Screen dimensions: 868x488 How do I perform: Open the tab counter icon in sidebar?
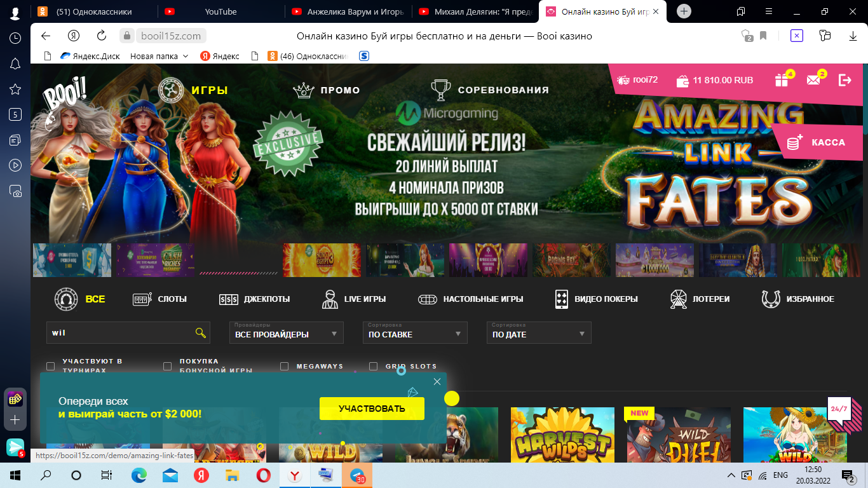point(15,115)
